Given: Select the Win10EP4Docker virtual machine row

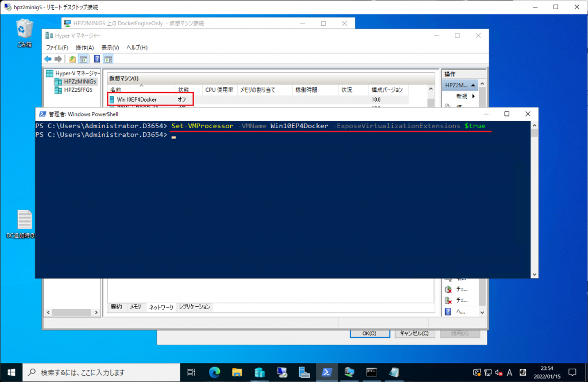Looking at the screenshot, I should (258, 99).
